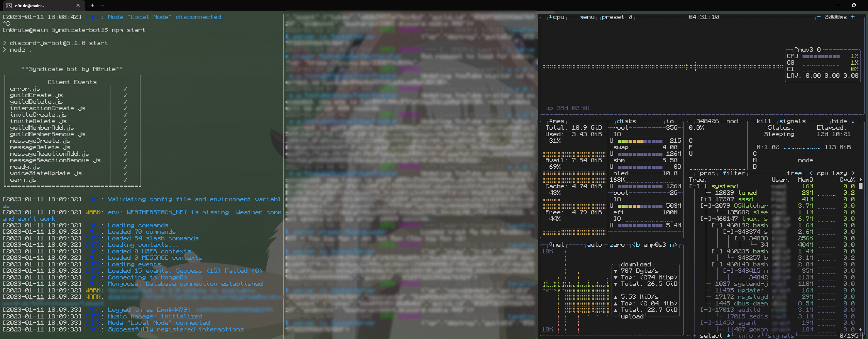The width and height of the screenshot is (868, 339).
Task: Collapse the 460235 bash tree node
Action: (717, 251)
